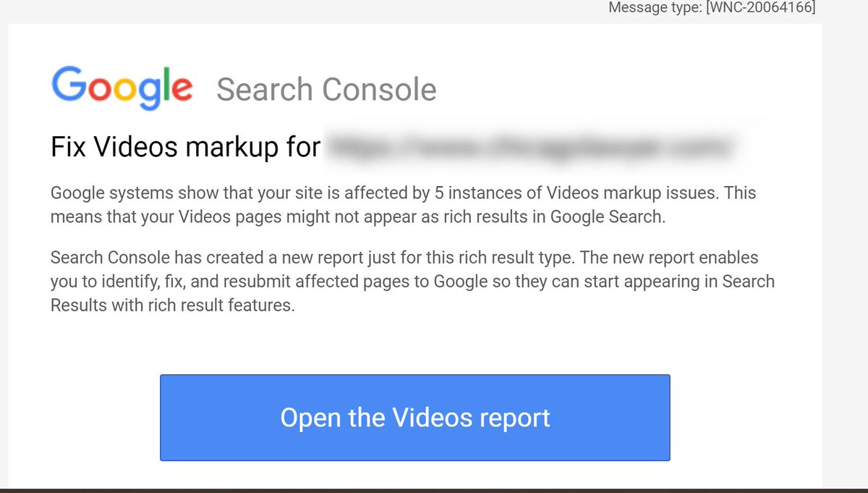
Task: Click the paragraph starting 'Search Console has created'
Action: [x=412, y=282]
